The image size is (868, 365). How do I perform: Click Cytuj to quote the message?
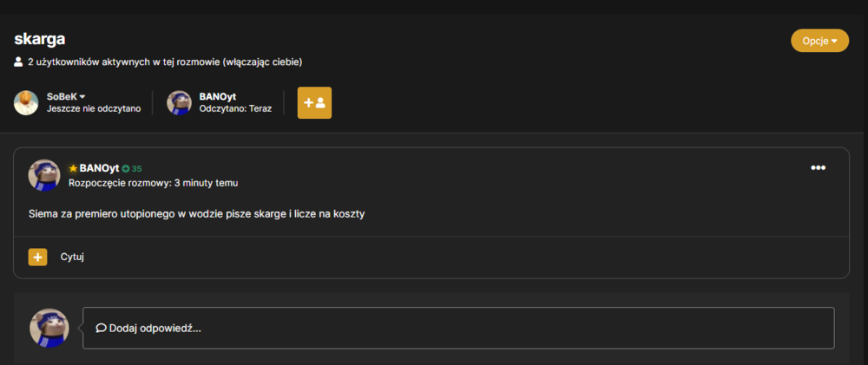pyautogui.click(x=72, y=257)
